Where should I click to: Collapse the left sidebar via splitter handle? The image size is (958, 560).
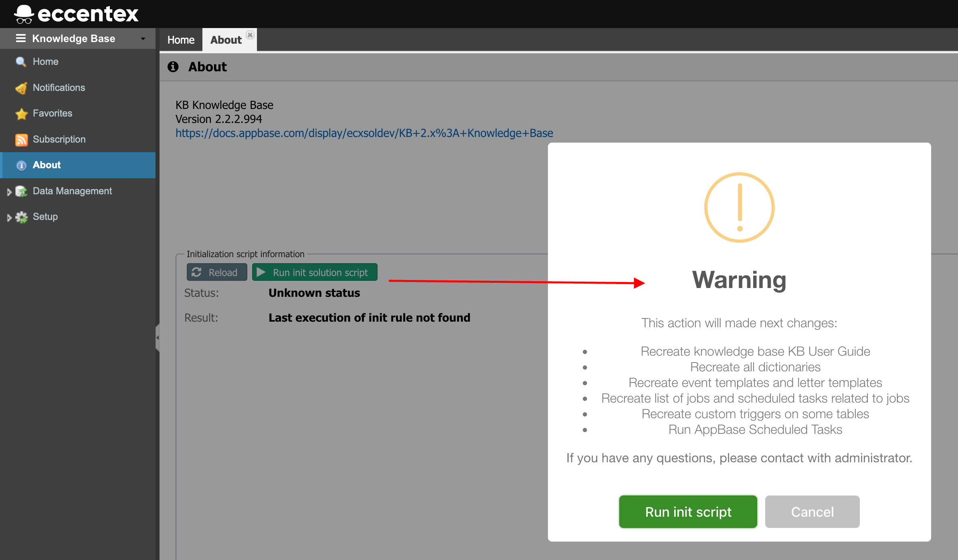click(158, 337)
